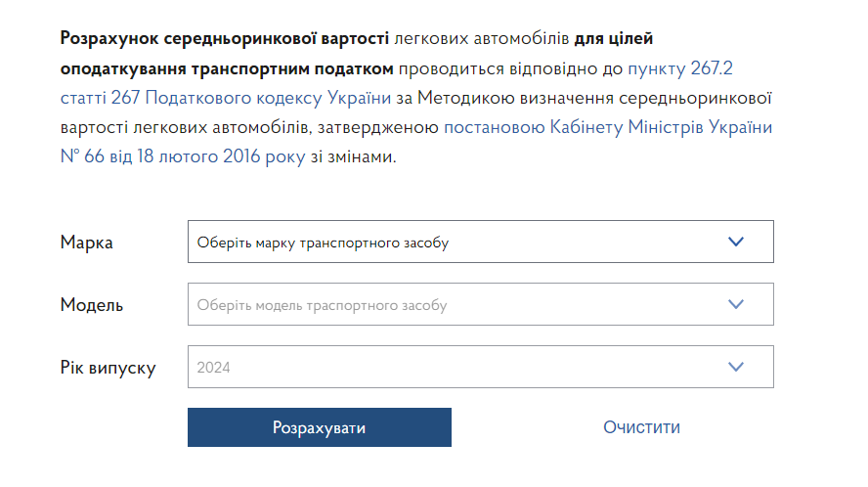
Task: Click the "№ 66 від 18 лютого 2016 року" link
Action: [x=183, y=156]
